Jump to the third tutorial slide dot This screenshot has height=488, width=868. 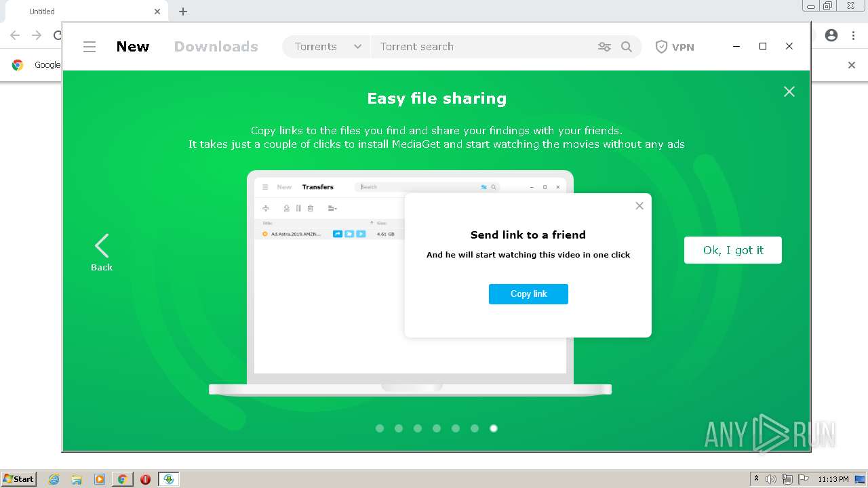[418, 428]
